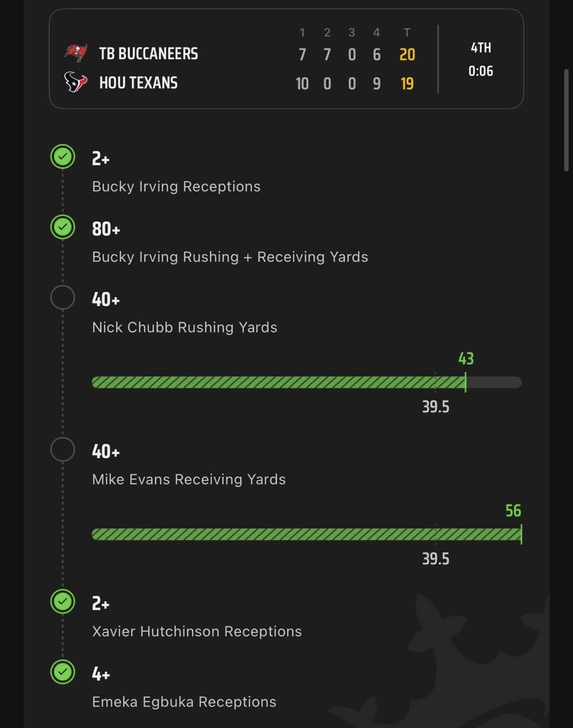Click the Buccaneers total score of 20
This screenshot has height=728, width=573.
coord(407,55)
